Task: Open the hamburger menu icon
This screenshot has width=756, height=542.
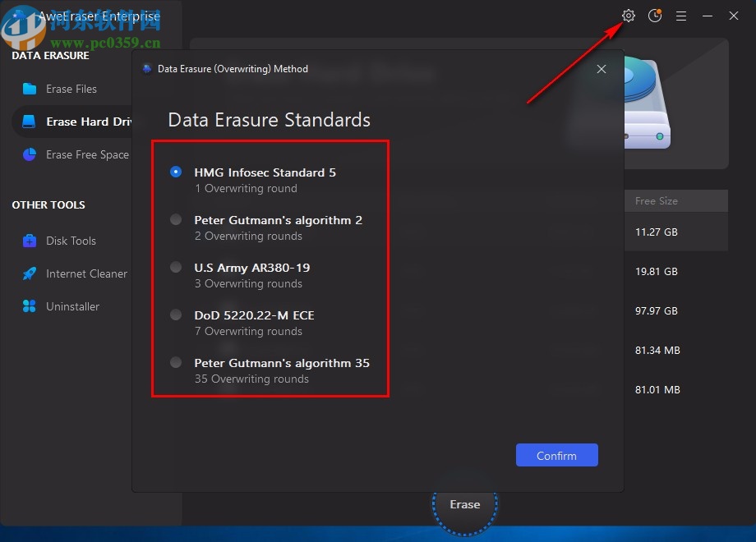Action: tap(680, 16)
